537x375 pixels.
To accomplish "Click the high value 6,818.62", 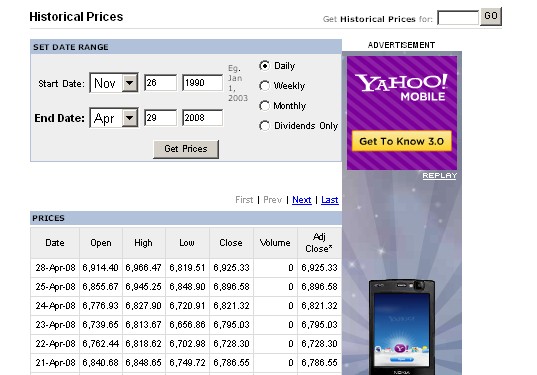I will pos(143,343).
